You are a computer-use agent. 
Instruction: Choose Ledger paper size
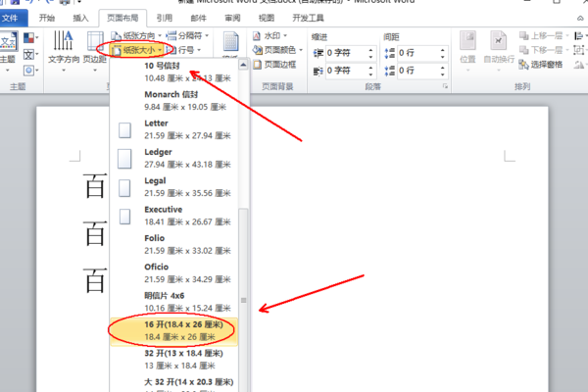click(174, 159)
